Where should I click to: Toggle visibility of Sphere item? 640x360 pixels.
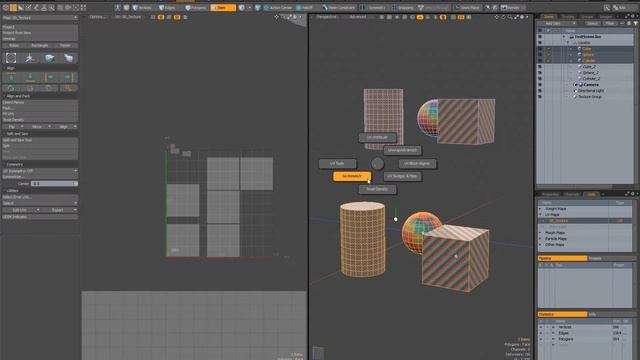tap(540, 54)
